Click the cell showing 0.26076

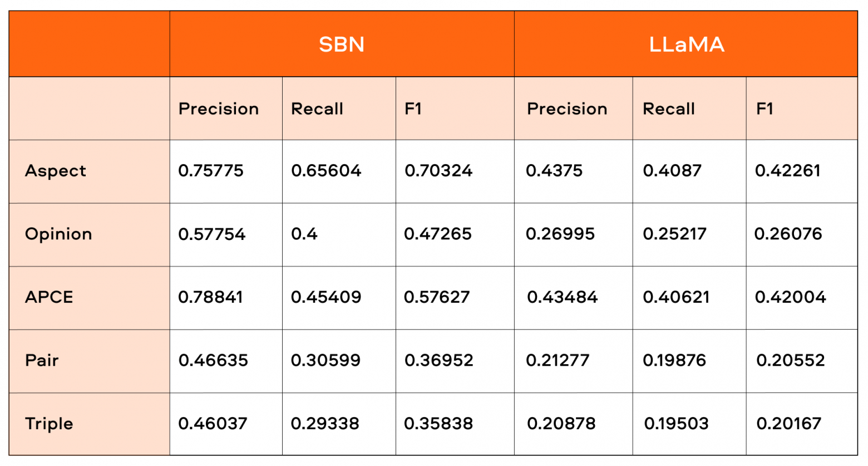tap(788, 234)
